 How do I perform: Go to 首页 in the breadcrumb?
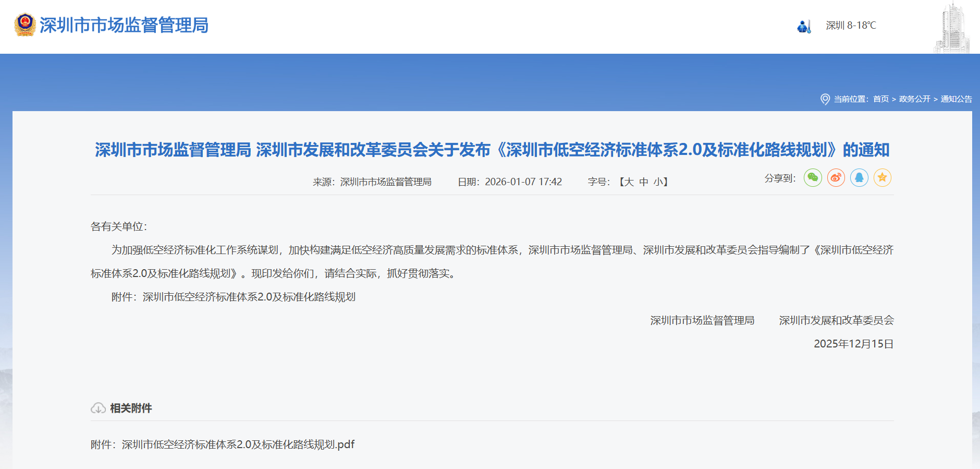point(881,99)
